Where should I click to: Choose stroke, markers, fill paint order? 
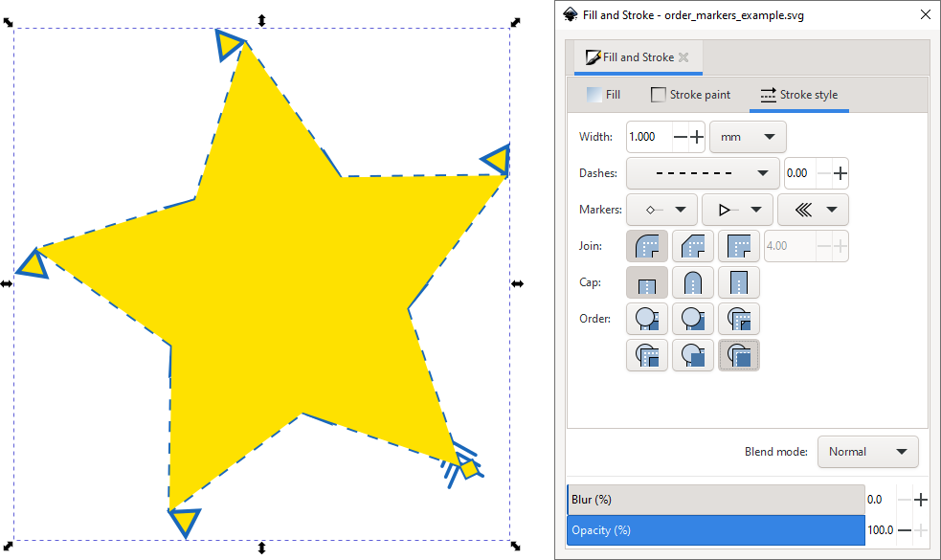coord(693,355)
